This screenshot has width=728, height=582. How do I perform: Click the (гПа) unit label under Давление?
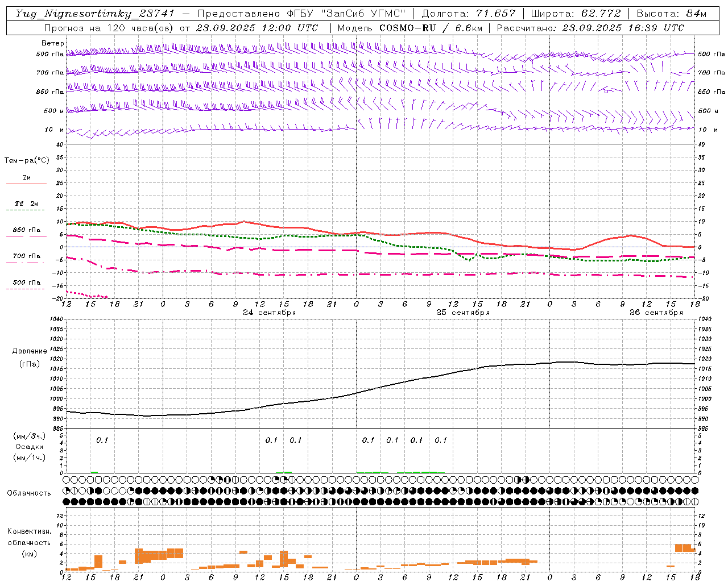click(x=30, y=364)
